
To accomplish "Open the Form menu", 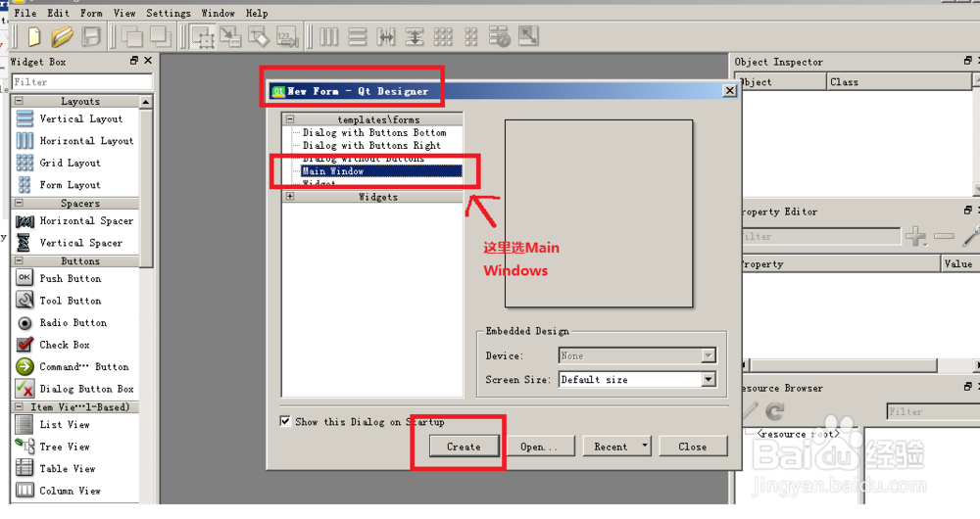I will point(91,13).
